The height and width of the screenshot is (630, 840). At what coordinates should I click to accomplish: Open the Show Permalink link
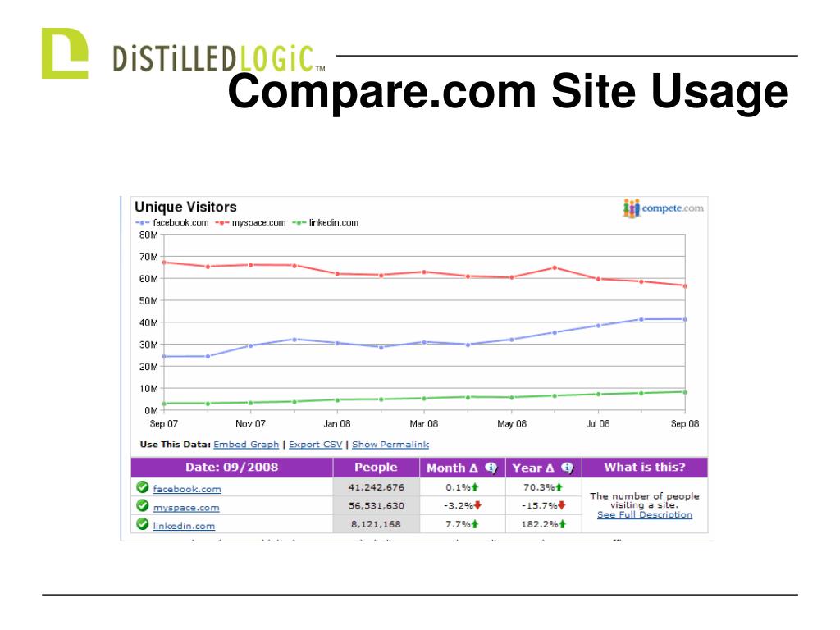[x=390, y=444]
